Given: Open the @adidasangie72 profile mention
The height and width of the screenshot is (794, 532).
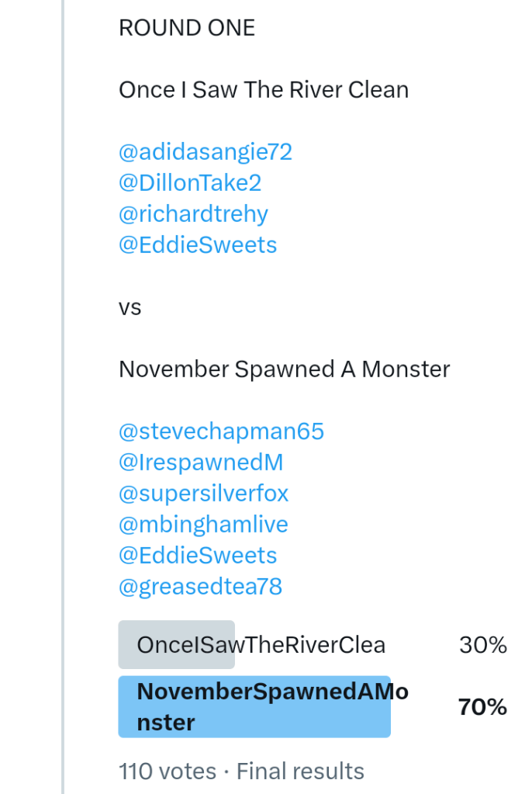Looking at the screenshot, I should tap(205, 152).
